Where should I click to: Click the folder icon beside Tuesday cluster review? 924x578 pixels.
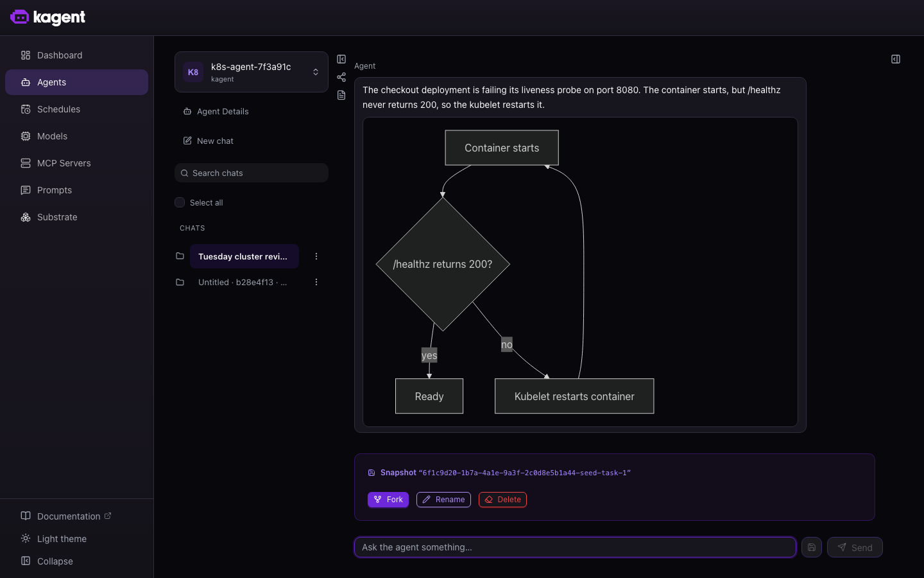[x=180, y=256]
